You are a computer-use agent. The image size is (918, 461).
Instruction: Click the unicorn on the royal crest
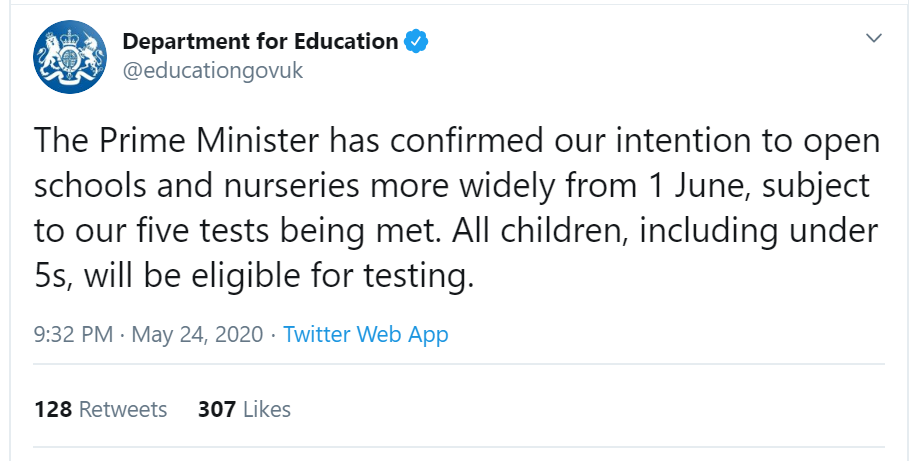91,54
